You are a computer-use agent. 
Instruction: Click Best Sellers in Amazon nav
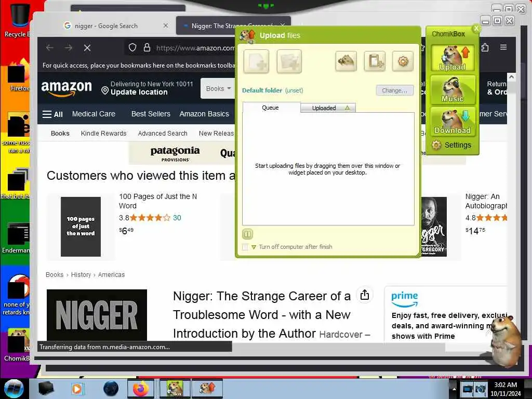click(x=151, y=114)
